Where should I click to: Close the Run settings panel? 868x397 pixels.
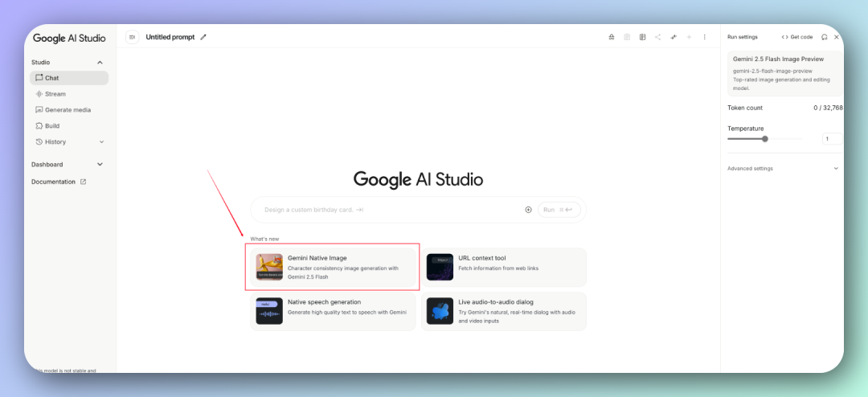[837, 37]
